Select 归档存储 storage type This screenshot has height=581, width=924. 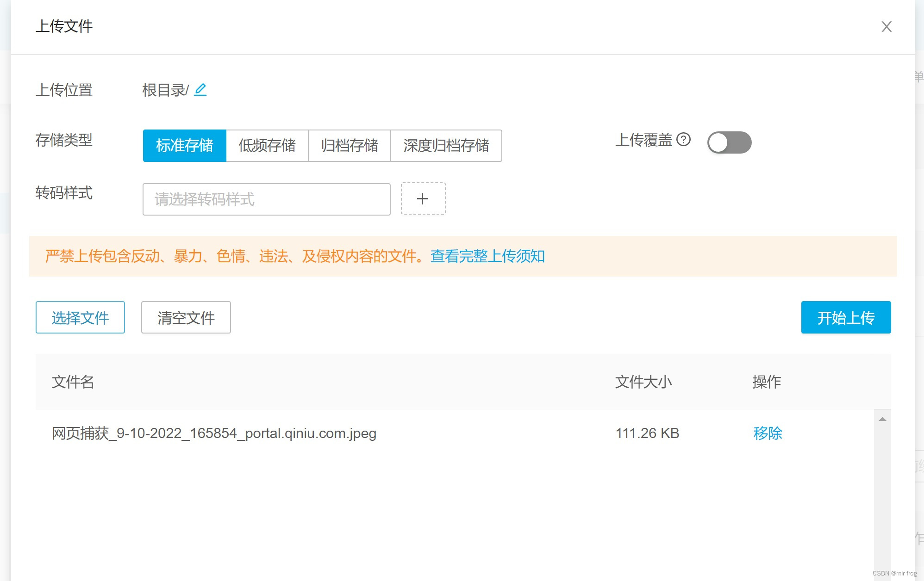[x=350, y=146]
